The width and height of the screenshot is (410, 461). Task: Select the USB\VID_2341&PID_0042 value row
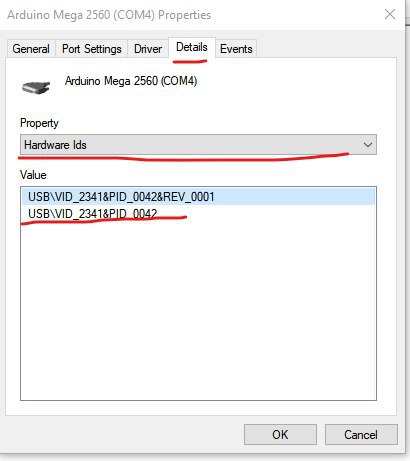198,213
